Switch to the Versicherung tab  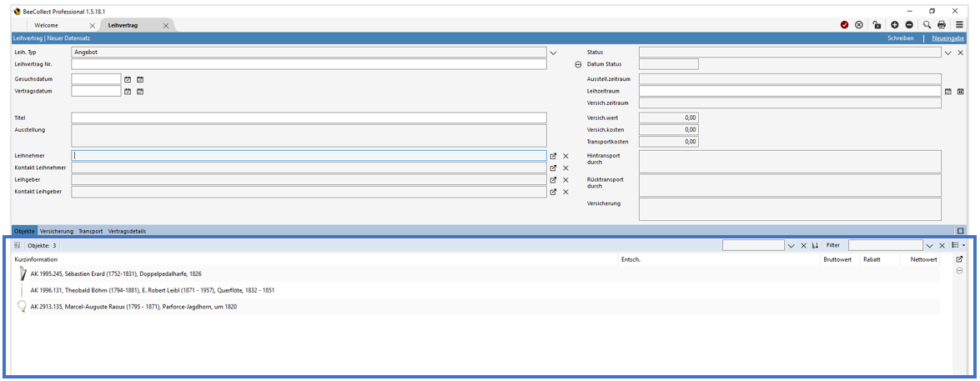tap(57, 231)
